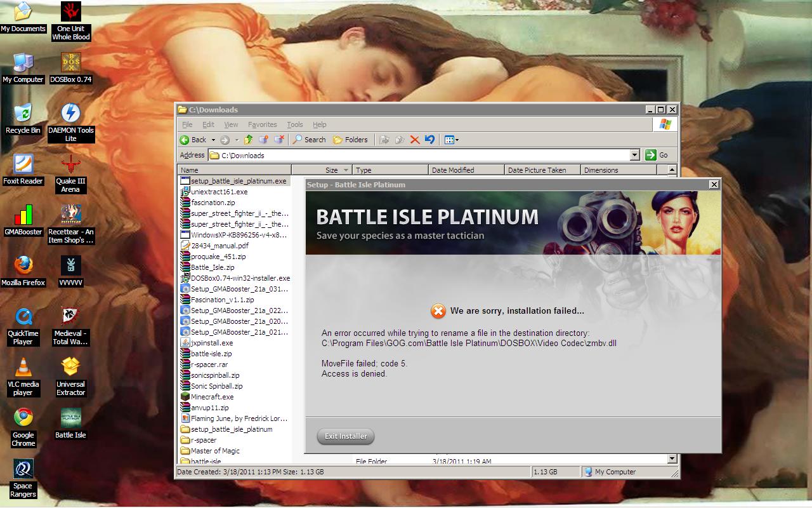Launch the DOSBox 0.74 desktop shortcut
The image size is (812, 508).
[x=70, y=68]
